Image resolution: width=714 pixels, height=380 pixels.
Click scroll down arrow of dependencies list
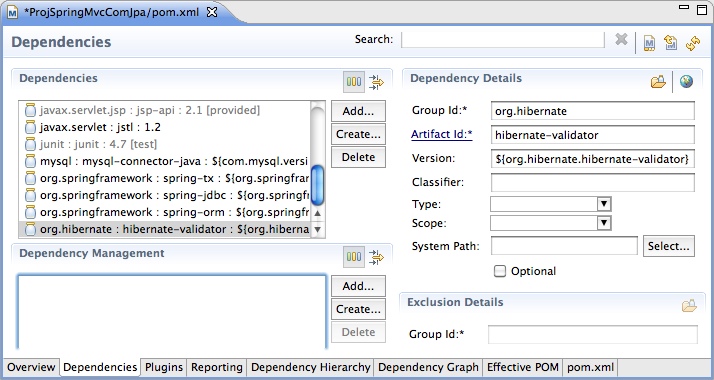click(x=318, y=229)
